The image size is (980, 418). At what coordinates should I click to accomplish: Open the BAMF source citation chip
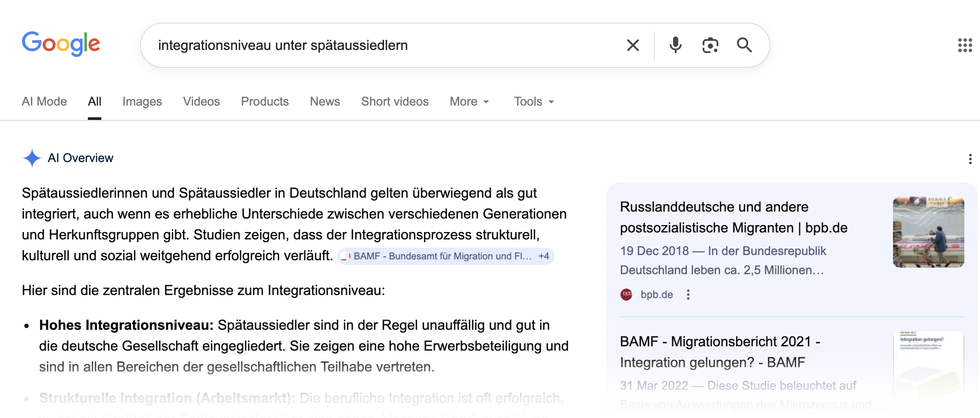coord(446,256)
